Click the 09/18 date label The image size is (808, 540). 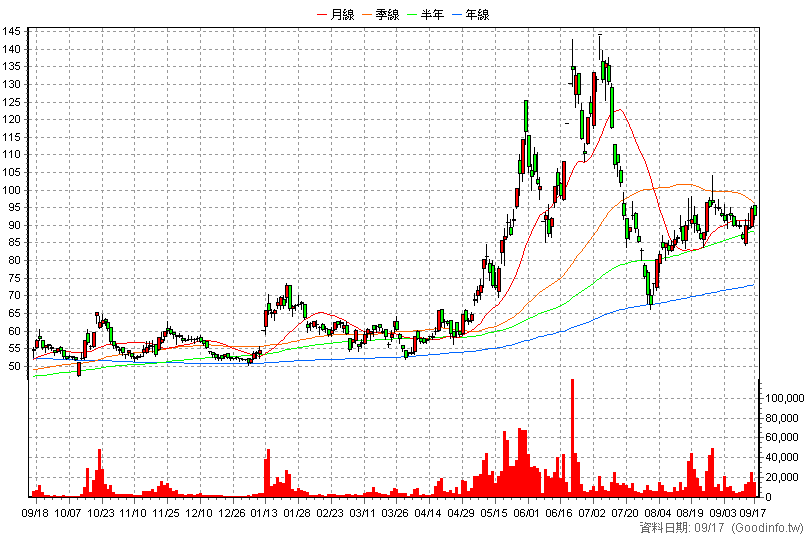click(x=35, y=513)
